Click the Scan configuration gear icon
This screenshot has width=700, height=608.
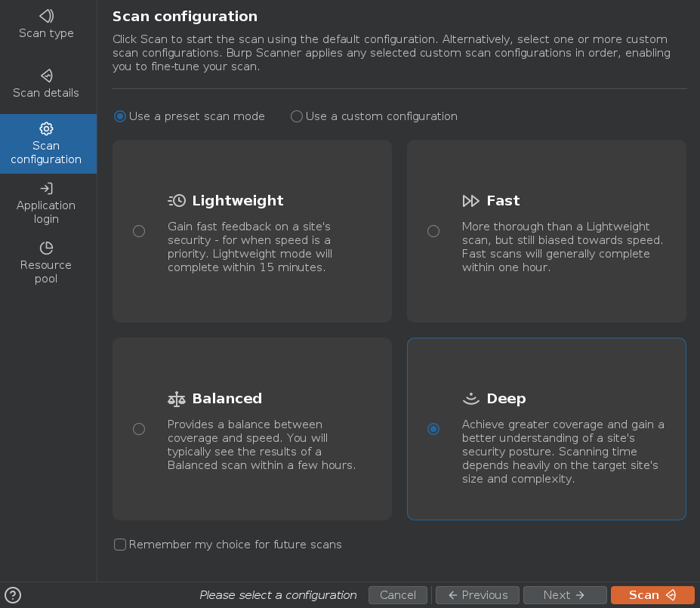46,128
